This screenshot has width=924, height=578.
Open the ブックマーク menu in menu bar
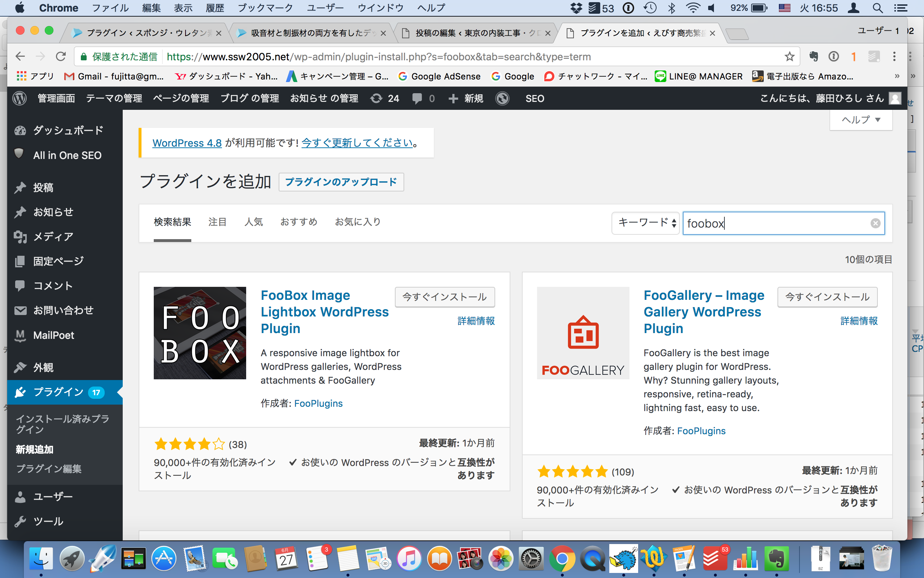click(x=265, y=8)
